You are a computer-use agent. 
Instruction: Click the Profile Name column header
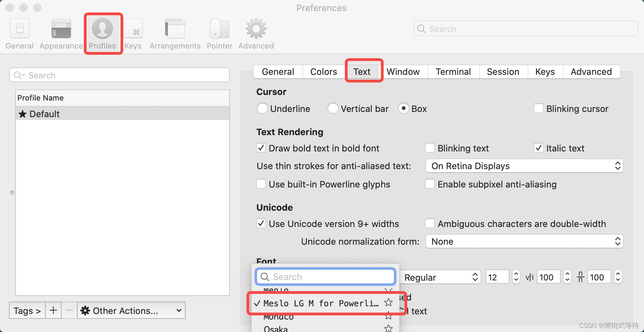click(x=123, y=98)
